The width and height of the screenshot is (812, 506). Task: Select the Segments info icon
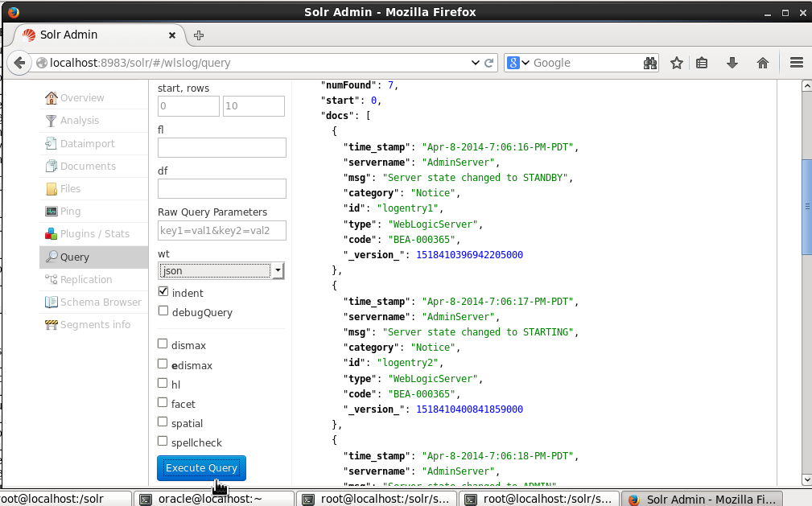[52, 325]
